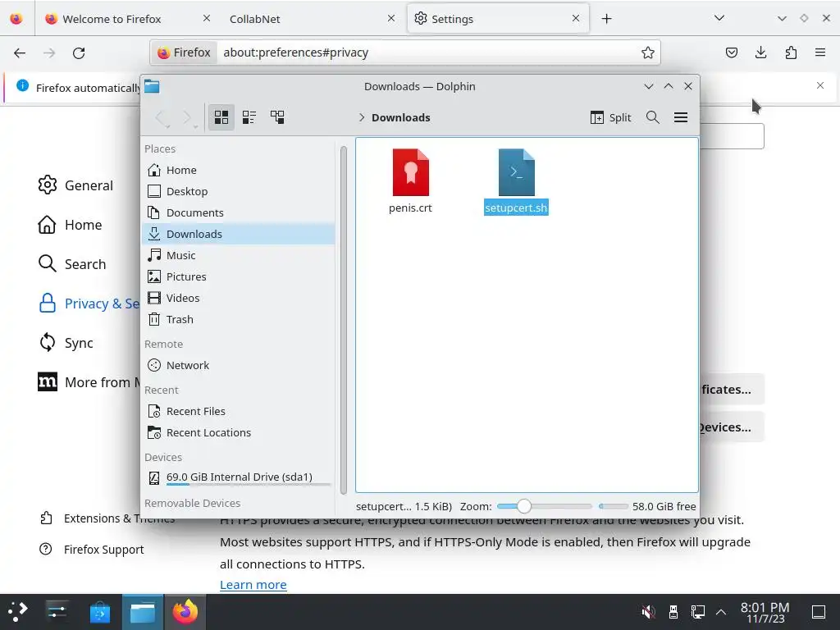Image resolution: width=840 pixels, height=630 pixels.
Task: Open a new Firefox tab
Action: coord(606,19)
